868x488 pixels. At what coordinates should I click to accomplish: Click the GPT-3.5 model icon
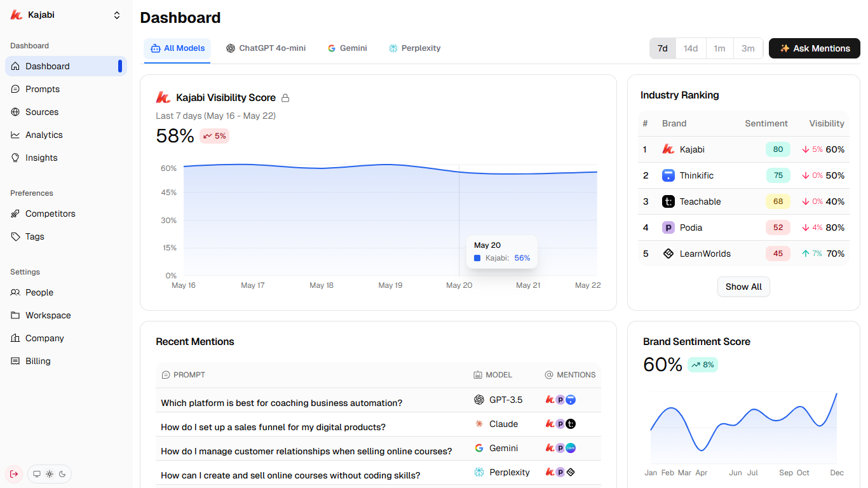(479, 400)
